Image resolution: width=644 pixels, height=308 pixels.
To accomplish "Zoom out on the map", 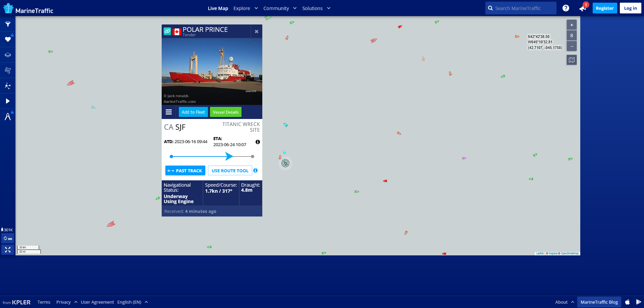I will pos(572,46).
